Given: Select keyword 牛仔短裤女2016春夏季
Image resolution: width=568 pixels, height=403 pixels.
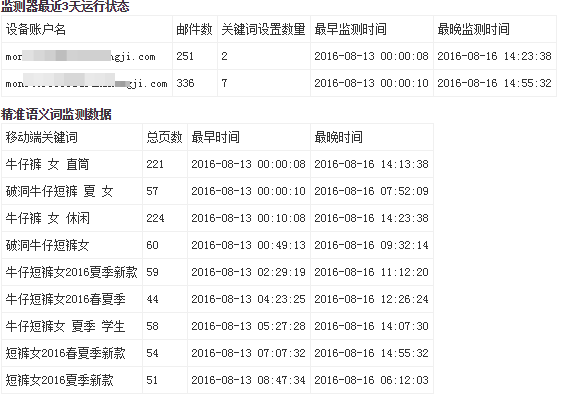Looking at the screenshot, I should pyautogui.click(x=66, y=299).
